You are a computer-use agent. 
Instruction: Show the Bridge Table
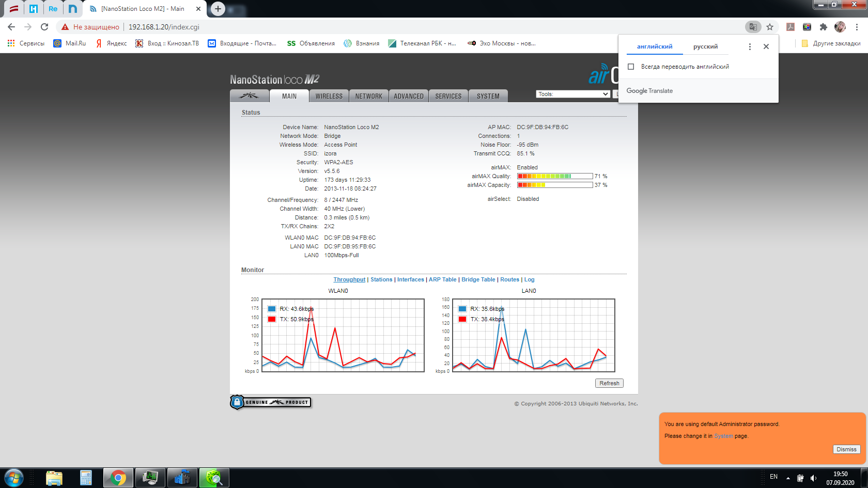click(478, 279)
